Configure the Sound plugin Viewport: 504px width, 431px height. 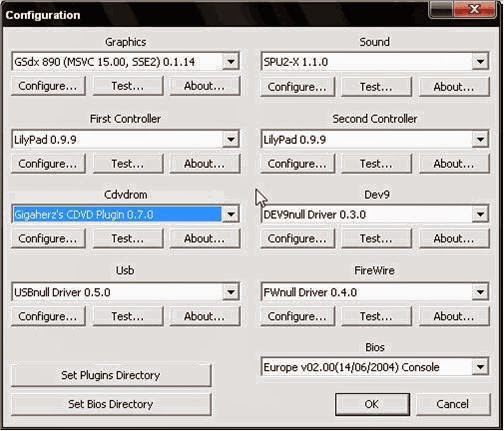(x=297, y=87)
